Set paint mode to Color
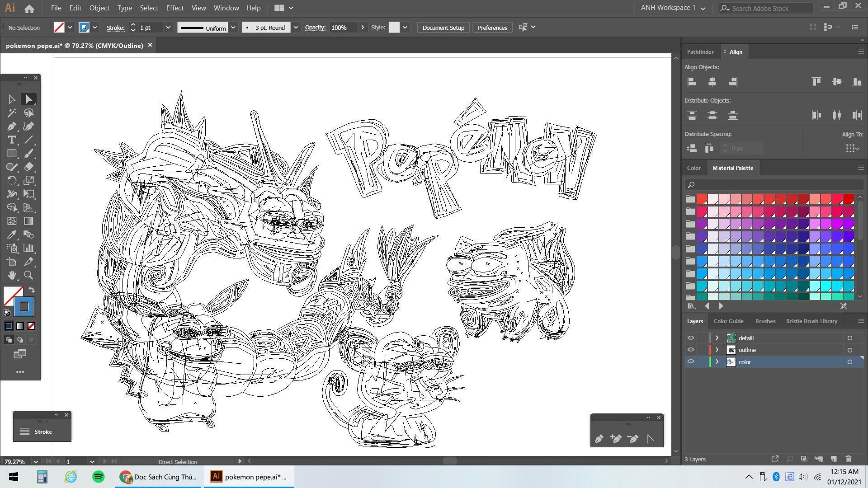The height and width of the screenshot is (488, 868). 9,326
